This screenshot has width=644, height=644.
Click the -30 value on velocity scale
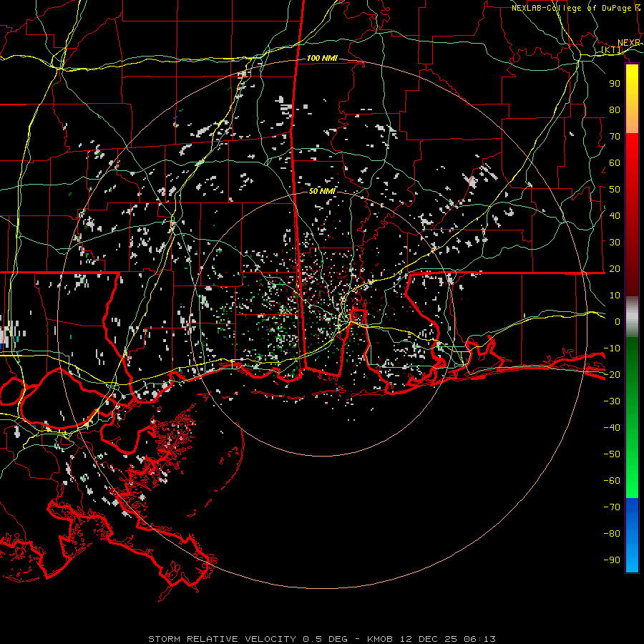pyautogui.click(x=612, y=401)
